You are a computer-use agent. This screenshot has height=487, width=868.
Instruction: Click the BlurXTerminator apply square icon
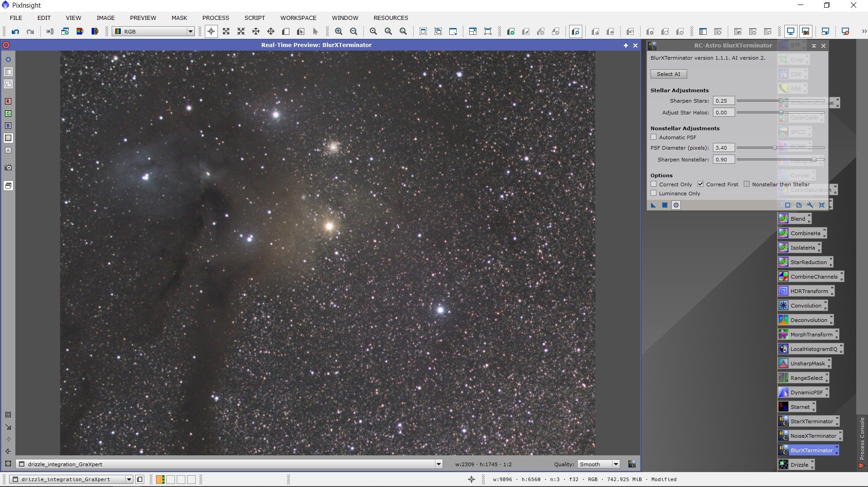coord(665,205)
